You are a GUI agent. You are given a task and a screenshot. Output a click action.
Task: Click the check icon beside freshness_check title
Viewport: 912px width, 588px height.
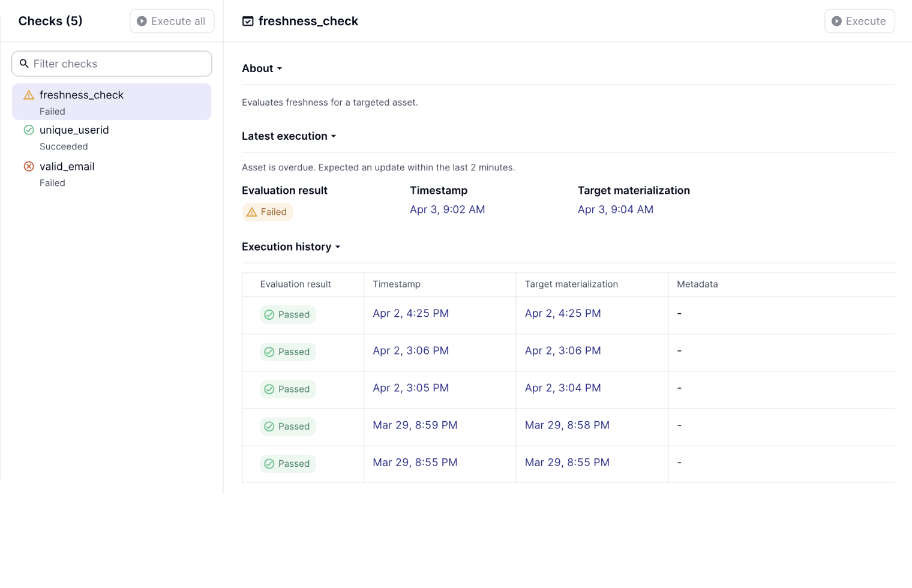click(x=248, y=22)
